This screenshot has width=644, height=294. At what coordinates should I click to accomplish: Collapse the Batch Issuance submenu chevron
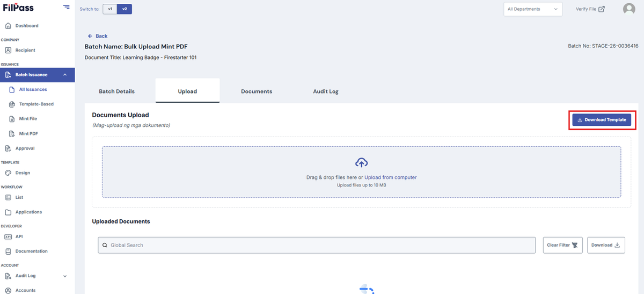(x=65, y=75)
